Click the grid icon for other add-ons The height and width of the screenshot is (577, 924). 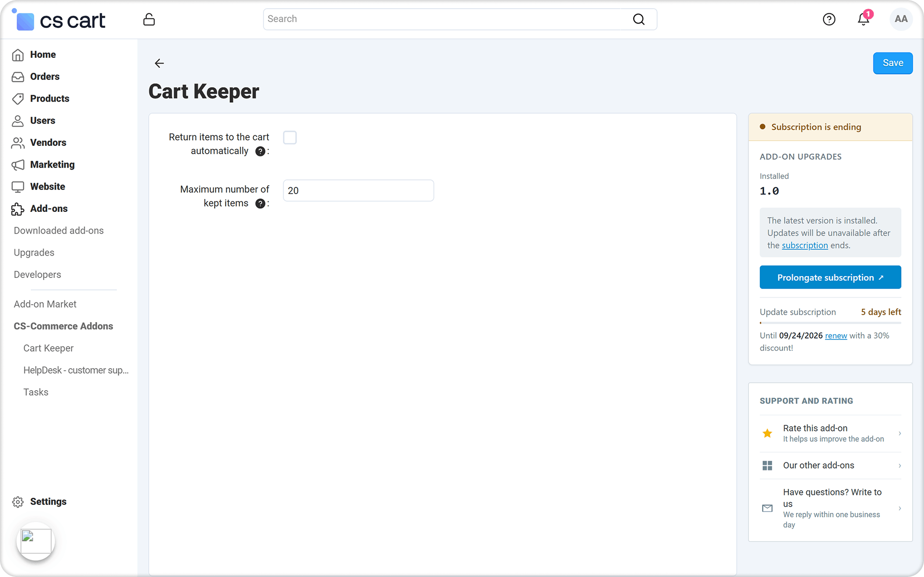coord(768,466)
